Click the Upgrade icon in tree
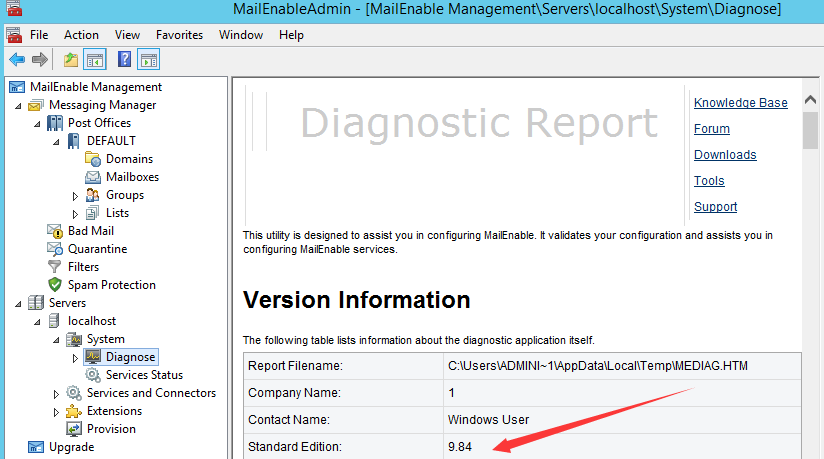 tap(36, 447)
